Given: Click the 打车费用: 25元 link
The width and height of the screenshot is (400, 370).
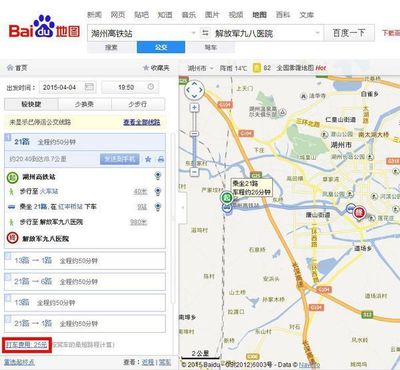Looking at the screenshot, I should (27, 345).
